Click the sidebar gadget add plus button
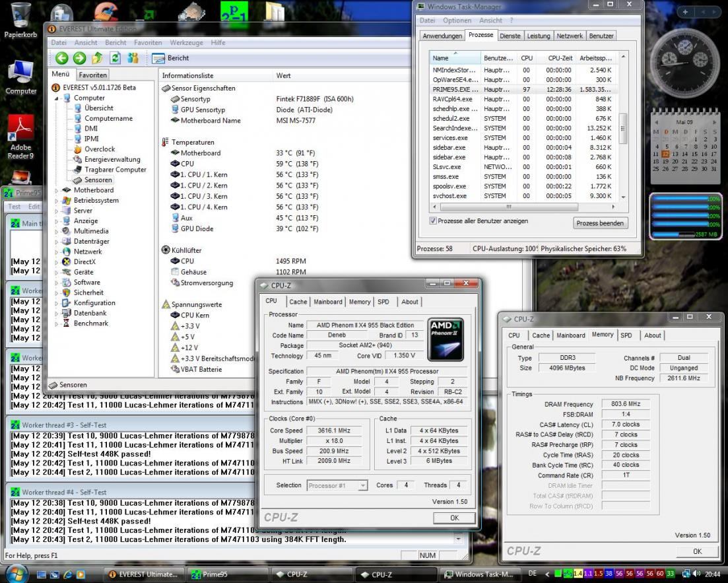Screen dimensions: 728x583 [685, 13]
